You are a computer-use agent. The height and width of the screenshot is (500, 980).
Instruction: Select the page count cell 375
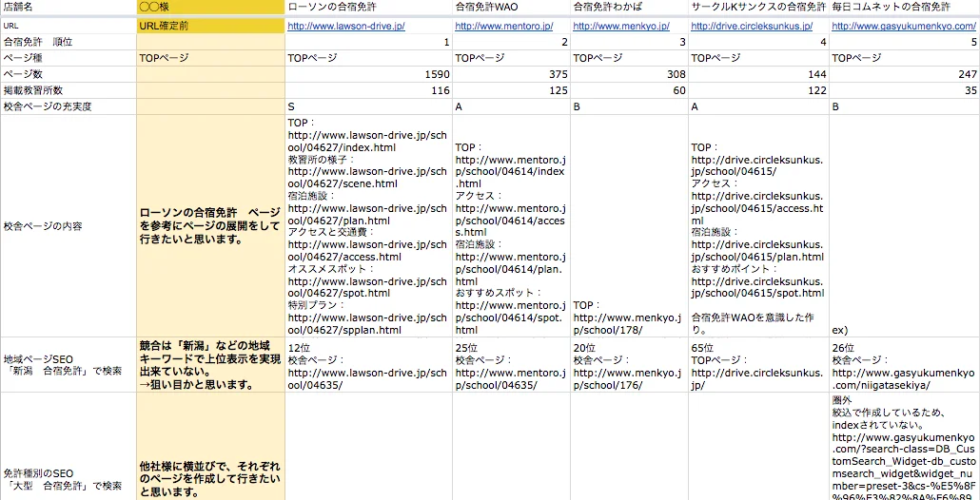(511, 74)
